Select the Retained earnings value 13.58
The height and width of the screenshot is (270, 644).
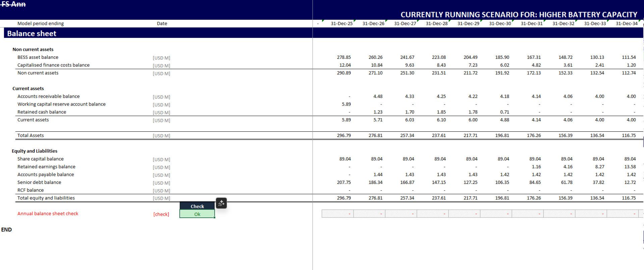coord(630,166)
